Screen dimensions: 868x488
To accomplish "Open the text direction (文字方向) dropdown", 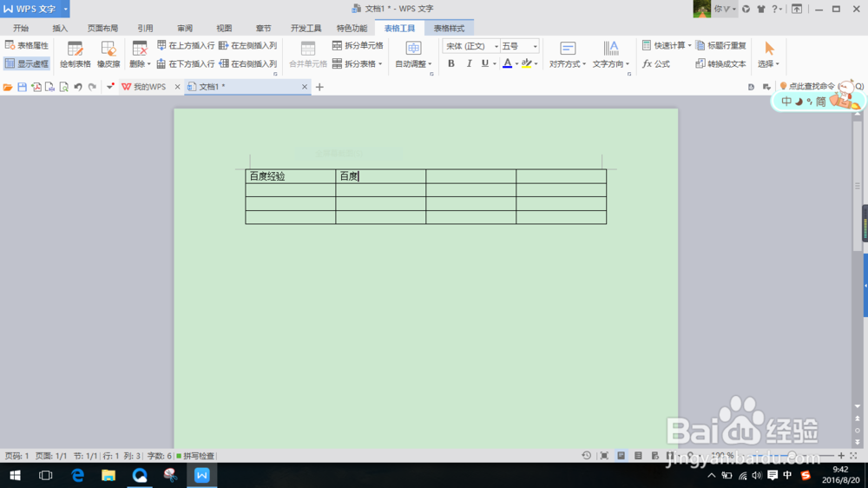I will coord(610,55).
